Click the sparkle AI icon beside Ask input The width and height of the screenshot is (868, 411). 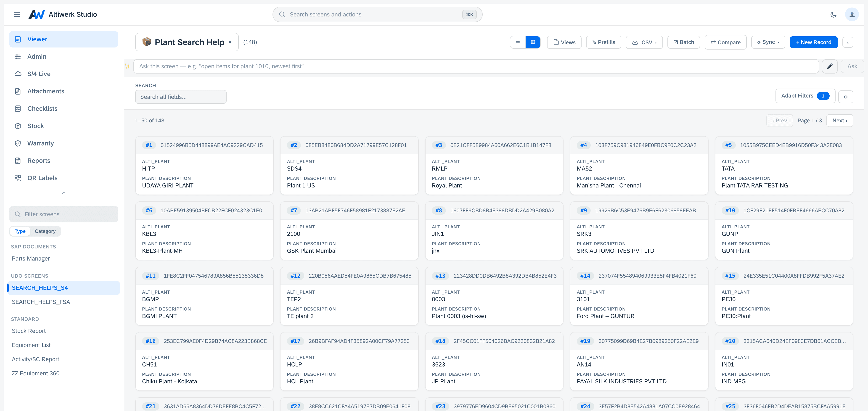click(127, 66)
